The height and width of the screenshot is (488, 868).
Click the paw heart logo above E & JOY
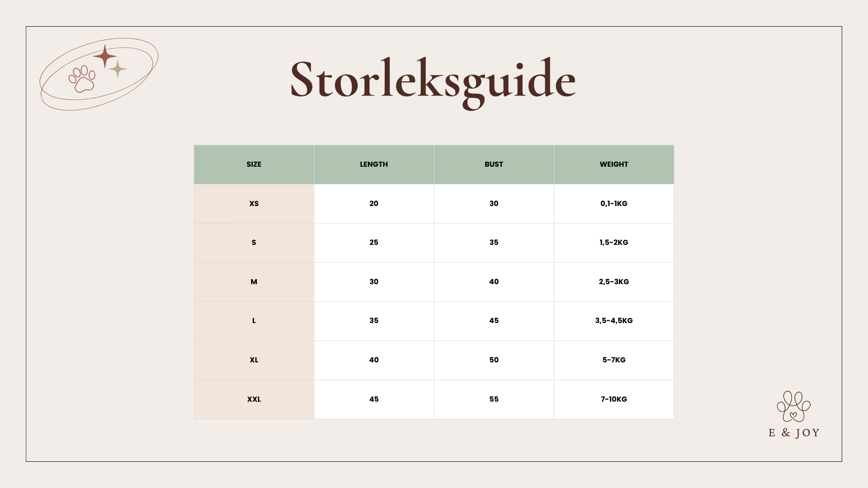click(793, 407)
